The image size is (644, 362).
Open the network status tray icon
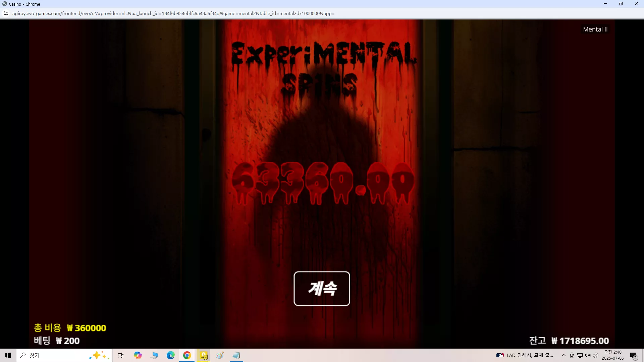pyautogui.click(x=580, y=355)
